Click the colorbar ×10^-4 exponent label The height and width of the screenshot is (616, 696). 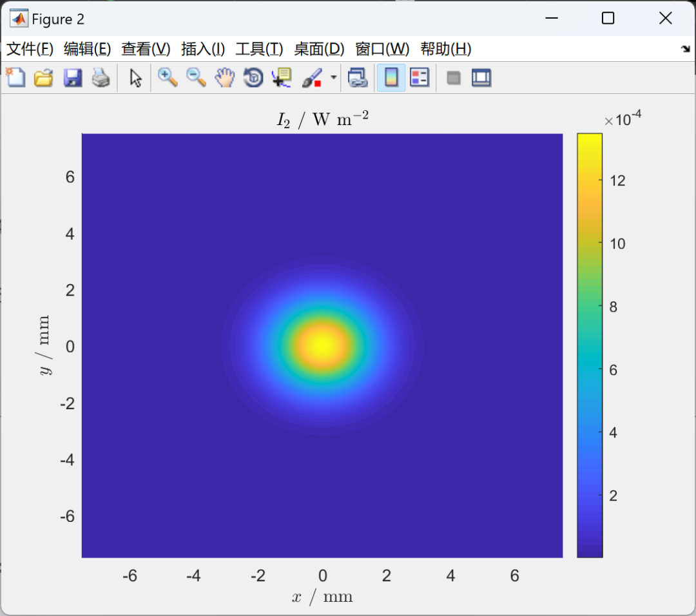623,119
